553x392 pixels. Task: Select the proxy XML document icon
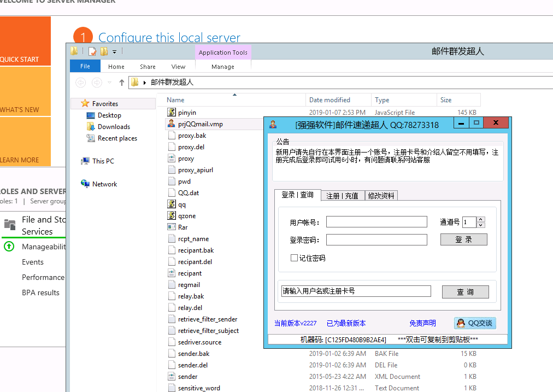point(172,159)
